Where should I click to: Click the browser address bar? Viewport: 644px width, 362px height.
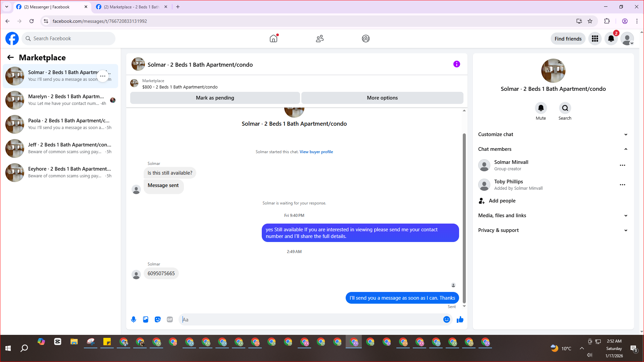(312, 21)
